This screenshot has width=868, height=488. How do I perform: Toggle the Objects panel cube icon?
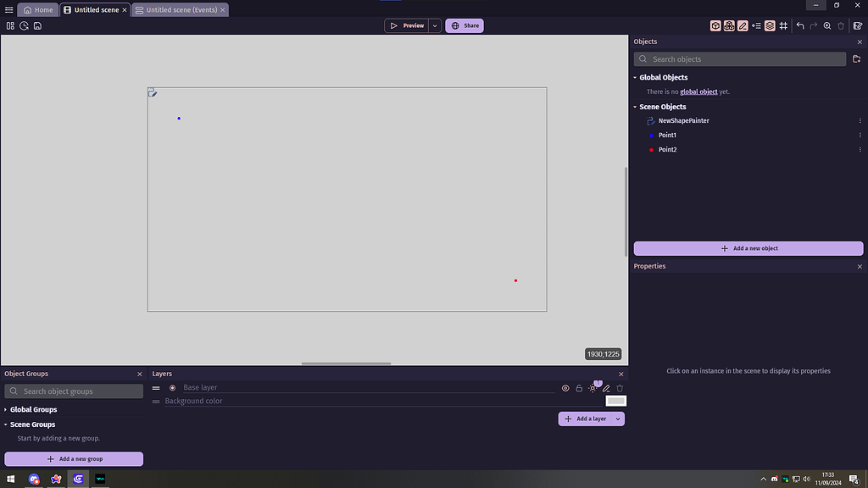coord(715,26)
